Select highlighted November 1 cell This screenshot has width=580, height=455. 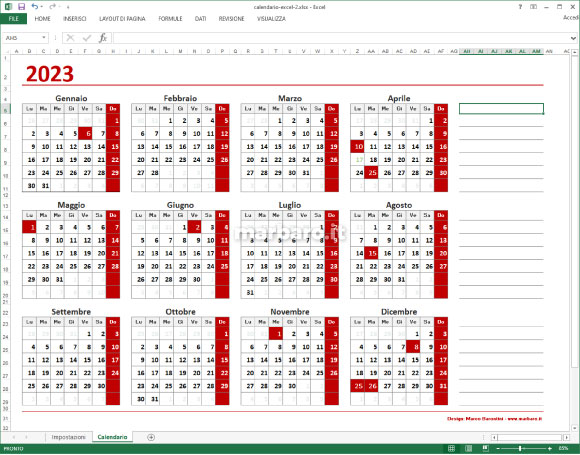coord(276,334)
